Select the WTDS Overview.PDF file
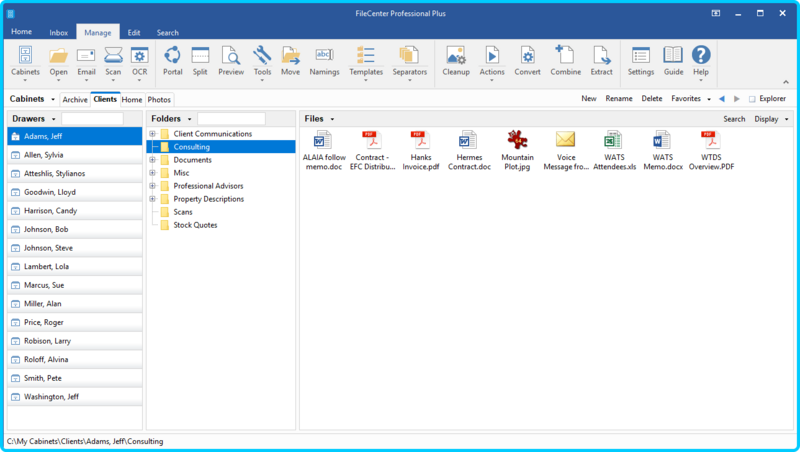The width and height of the screenshot is (800, 452). pos(711,150)
